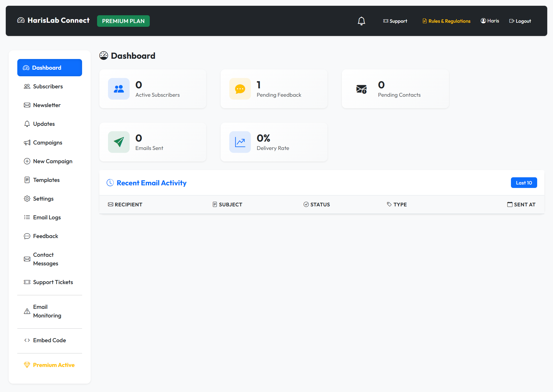The height and width of the screenshot is (392, 553).
Task: Click the Emails Sent paper plane icon
Action: 118,142
